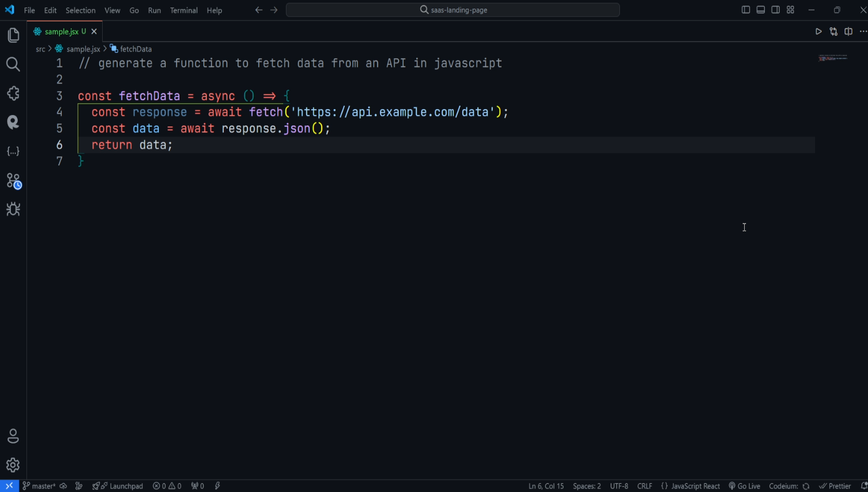Click Ln 6, Col 15 cursor position
Screen dimensions: 868x492
click(546, 486)
